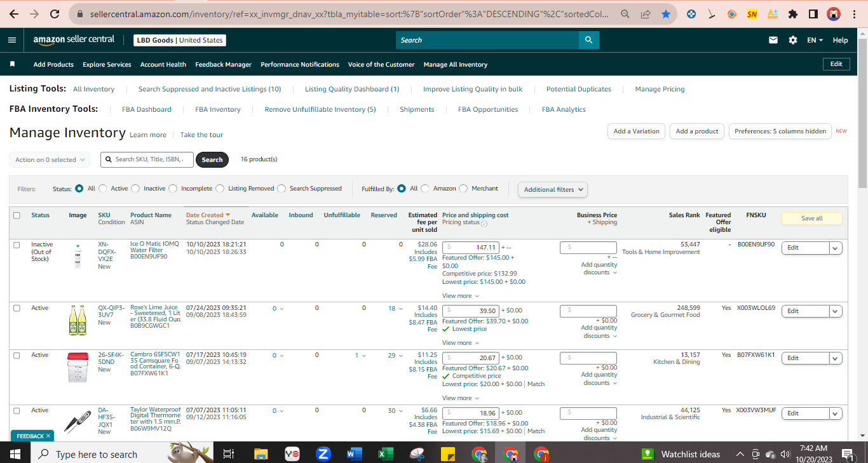
Task: Bookmark this page with the star icon
Action: point(666,13)
